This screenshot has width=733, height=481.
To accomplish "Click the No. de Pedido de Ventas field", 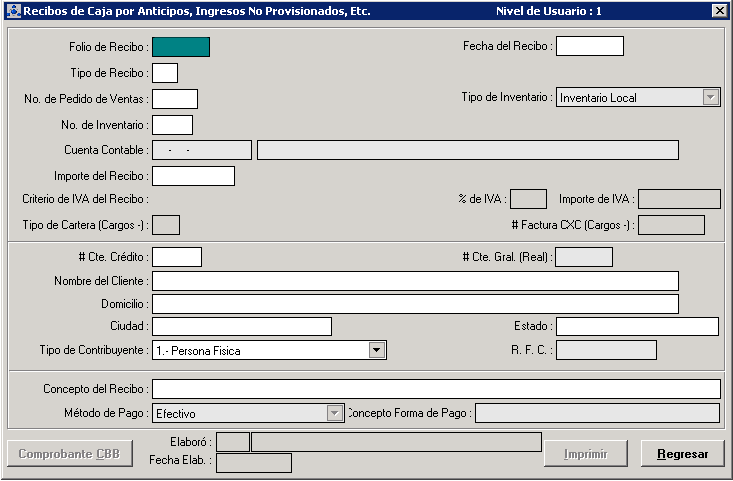I will point(175,99).
